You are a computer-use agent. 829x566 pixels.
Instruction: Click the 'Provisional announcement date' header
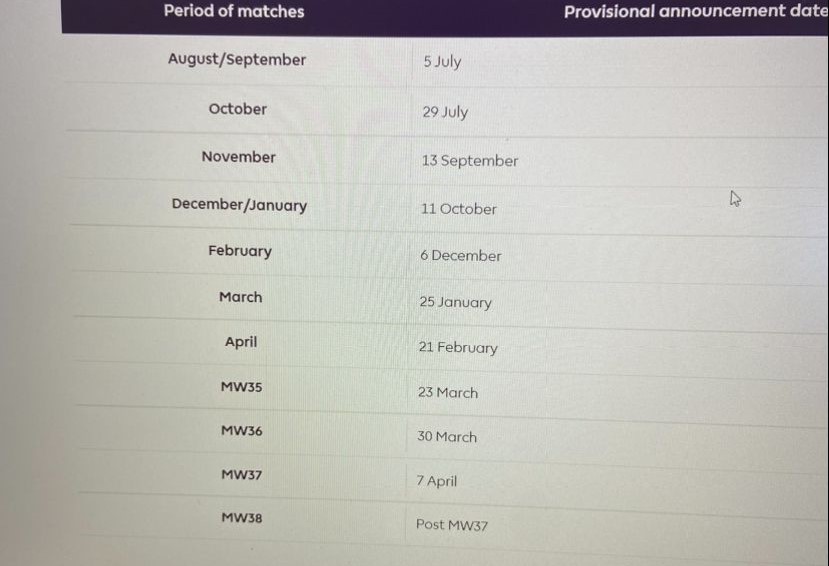click(x=696, y=12)
